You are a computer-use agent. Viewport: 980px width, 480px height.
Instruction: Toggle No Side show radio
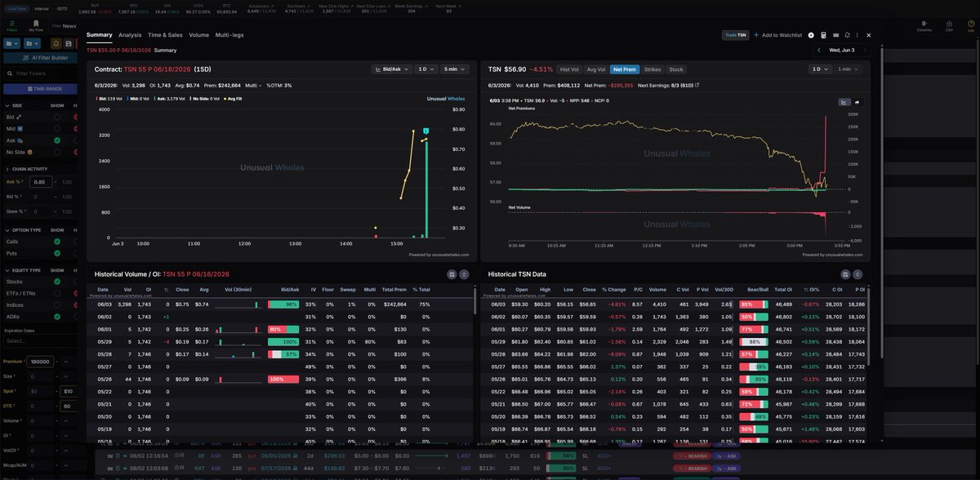click(x=57, y=152)
